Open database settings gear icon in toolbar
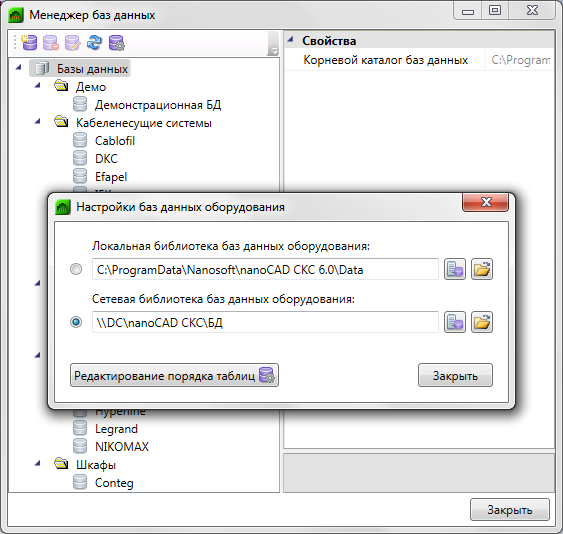 (116, 43)
